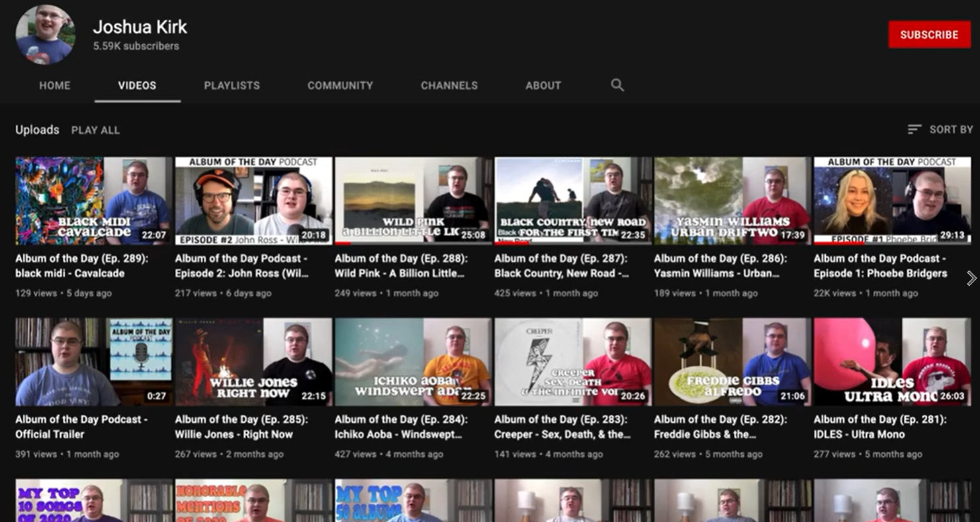Screen dimensions: 980x522
Task: Open the IDLES Ultra Mono thumbnail
Action: coord(892,362)
